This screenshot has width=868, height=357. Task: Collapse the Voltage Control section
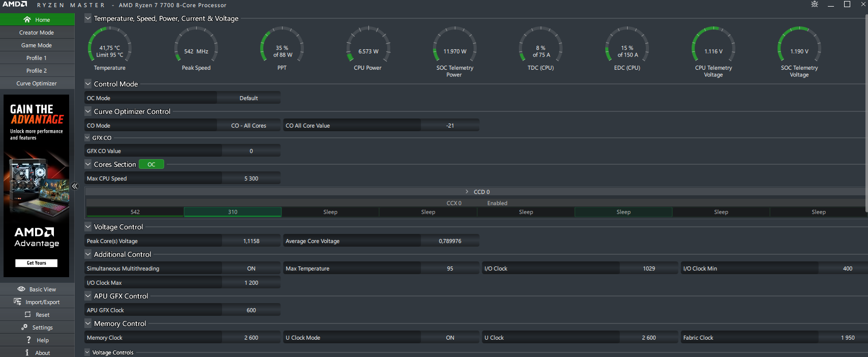point(88,227)
